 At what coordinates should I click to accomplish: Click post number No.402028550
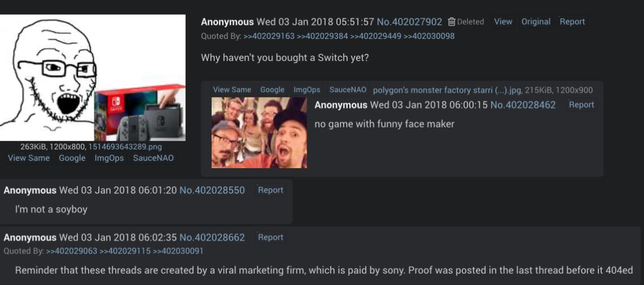pyautogui.click(x=212, y=190)
